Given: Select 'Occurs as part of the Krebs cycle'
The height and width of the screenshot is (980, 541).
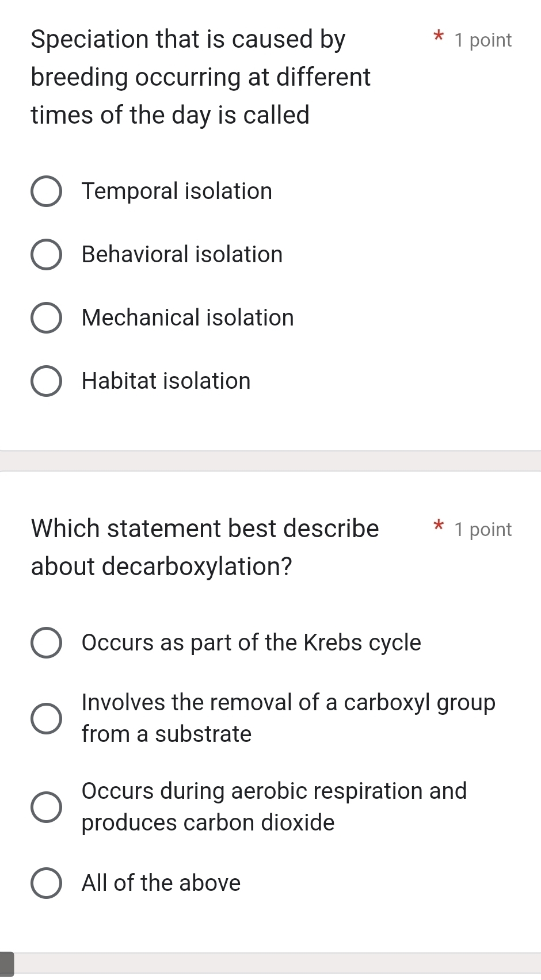Looking at the screenshot, I should [x=47, y=643].
